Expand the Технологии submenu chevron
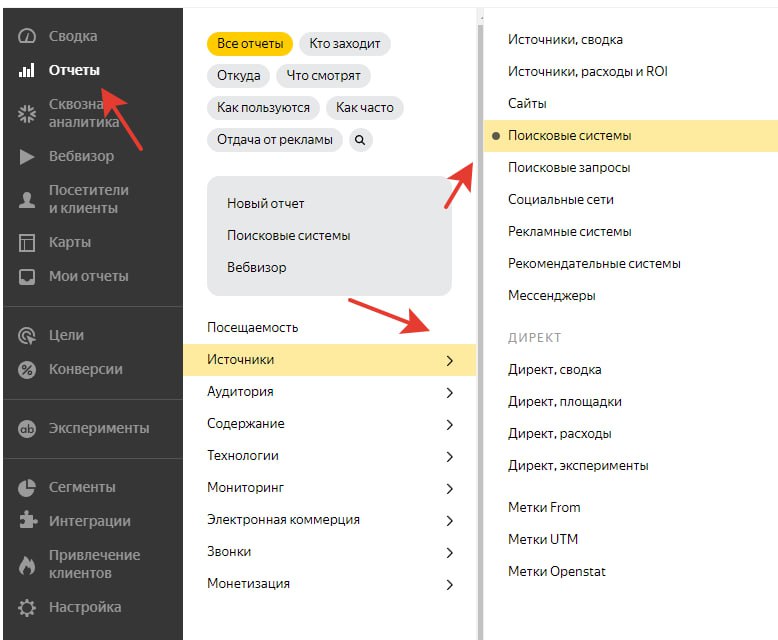 click(x=450, y=456)
